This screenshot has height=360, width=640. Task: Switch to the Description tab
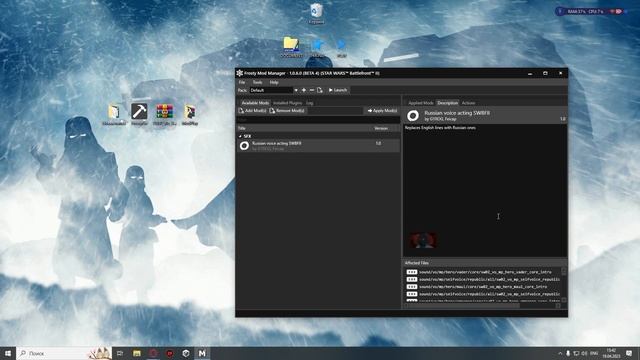coord(447,103)
